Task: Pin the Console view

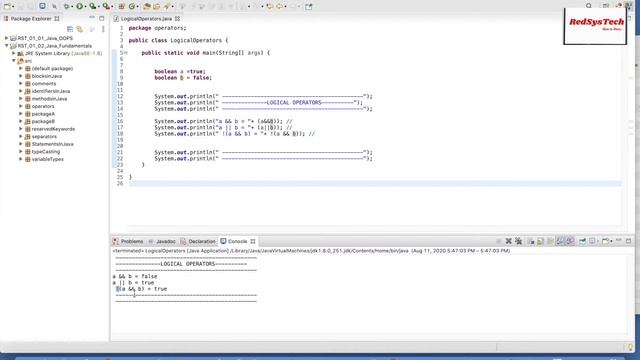Action: pyautogui.click(x=582, y=241)
